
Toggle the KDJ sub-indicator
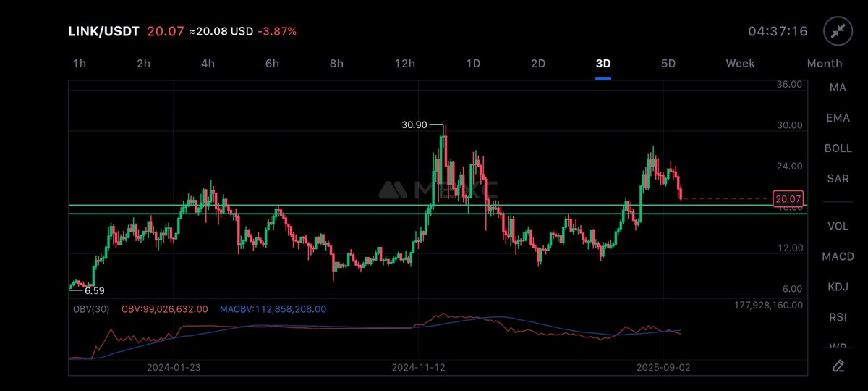point(838,287)
